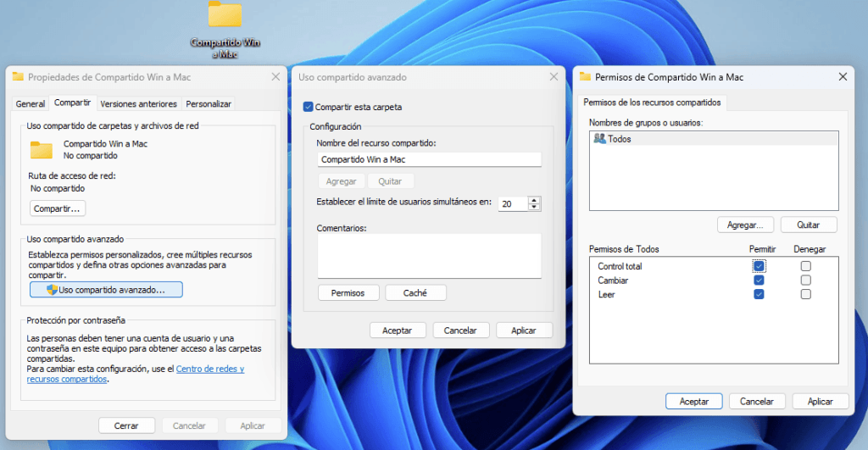This screenshot has height=450, width=868.
Task: Switch to the General tab
Action: pos(31,103)
